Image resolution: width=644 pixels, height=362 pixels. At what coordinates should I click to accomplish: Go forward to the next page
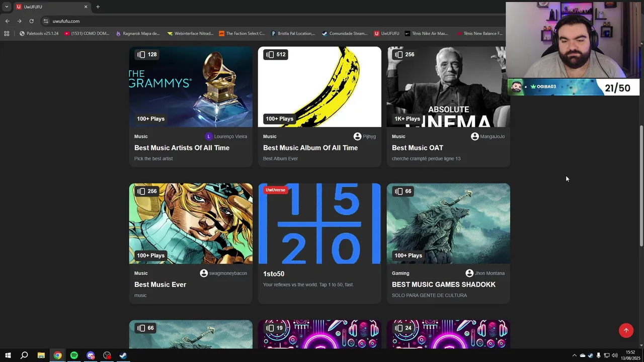point(19,21)
